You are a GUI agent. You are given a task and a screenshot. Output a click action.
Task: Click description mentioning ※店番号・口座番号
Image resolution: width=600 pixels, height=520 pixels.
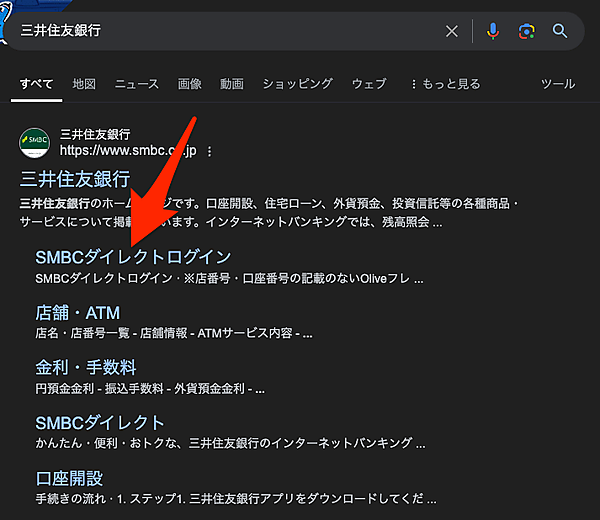pyautogui.click(x=229, y=279)
